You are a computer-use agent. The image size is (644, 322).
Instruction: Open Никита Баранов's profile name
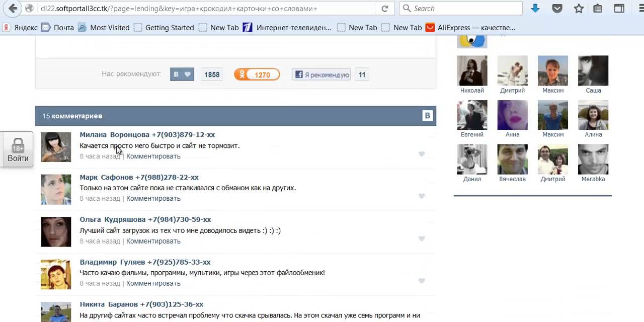click(x=109, y=304)
